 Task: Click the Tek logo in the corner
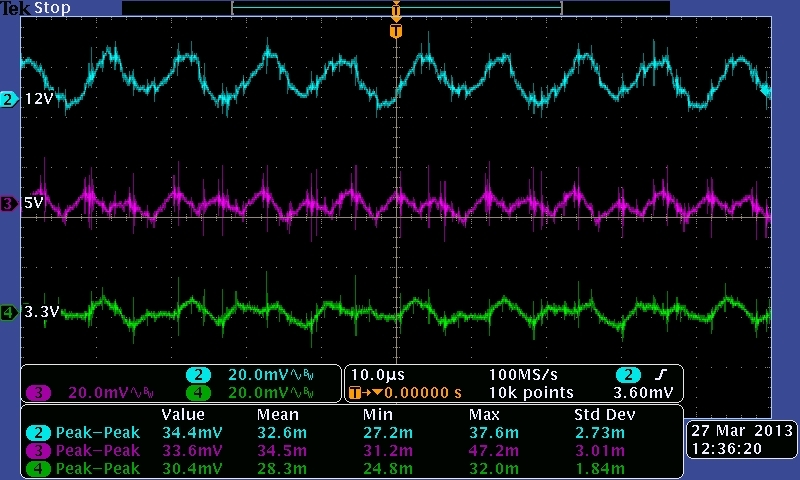(x=15, y=8)
